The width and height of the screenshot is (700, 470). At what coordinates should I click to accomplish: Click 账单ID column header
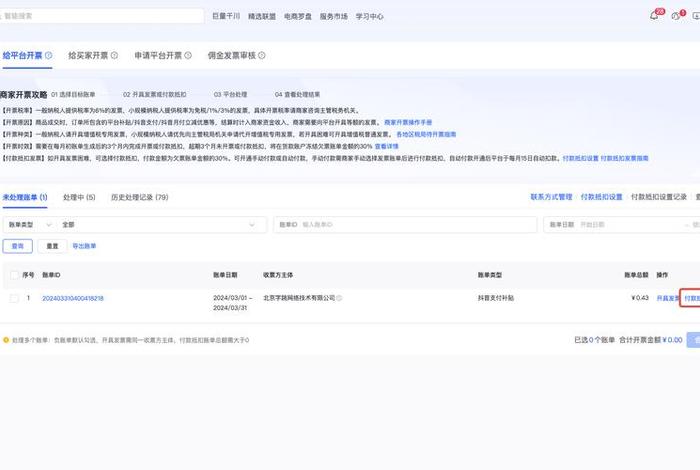point(51,275)
